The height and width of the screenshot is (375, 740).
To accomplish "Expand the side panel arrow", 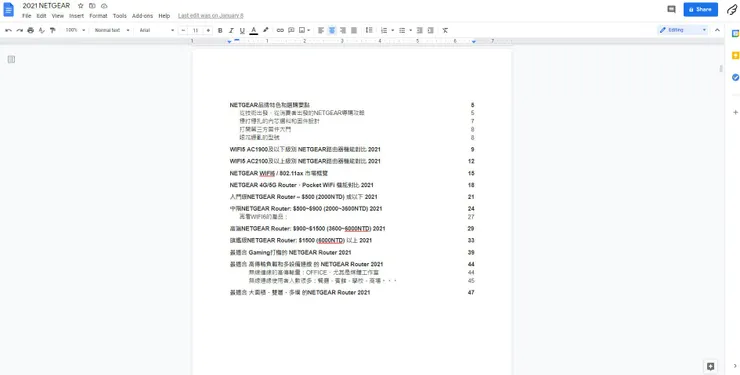I will pos(735,366).
